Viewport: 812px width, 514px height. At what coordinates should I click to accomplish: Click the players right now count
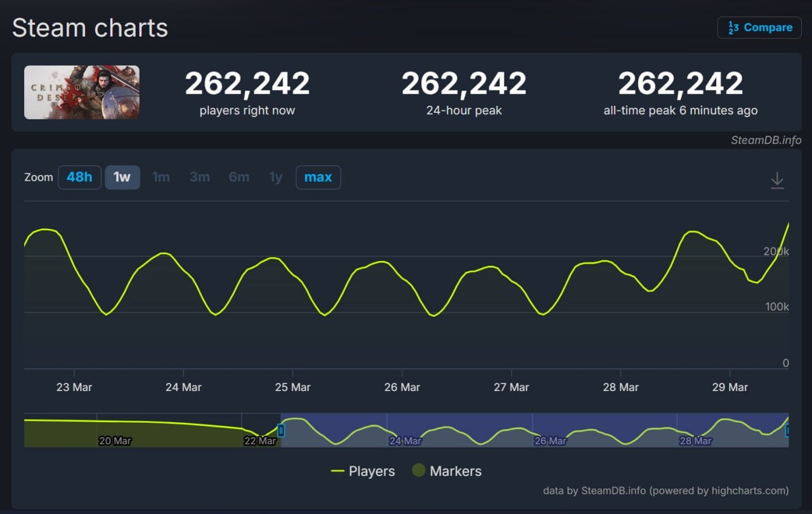click(x=247, y=84)
